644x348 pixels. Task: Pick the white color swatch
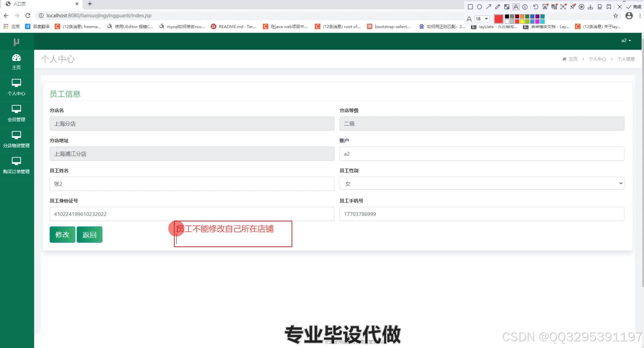[x=507, y=22]
